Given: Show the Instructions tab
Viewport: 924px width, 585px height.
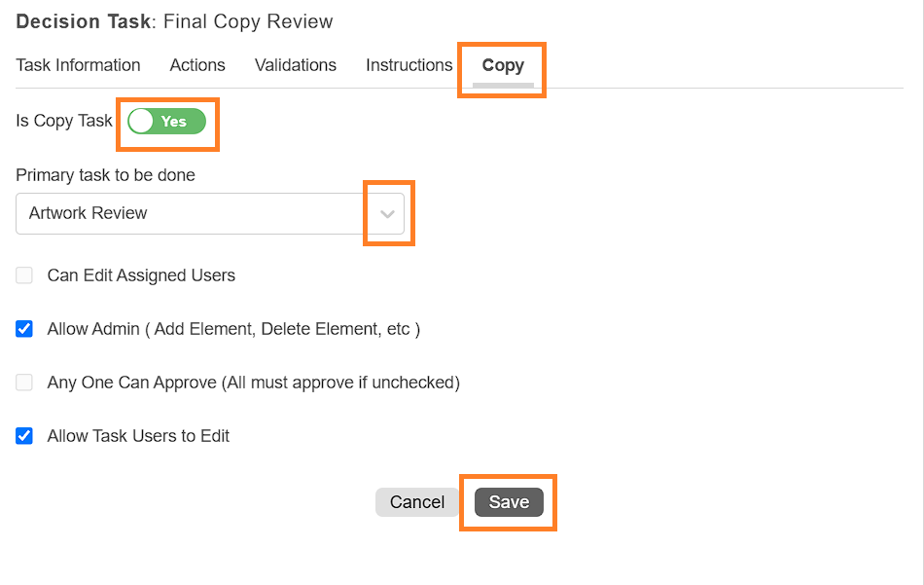Looking at the screenshot, I should pos(409,65).
